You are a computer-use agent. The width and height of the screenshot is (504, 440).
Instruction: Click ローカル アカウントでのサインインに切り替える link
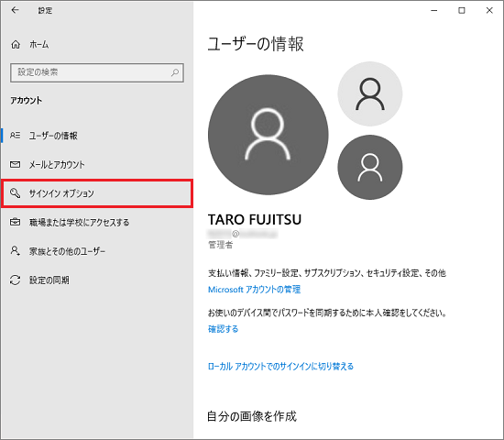pos(280,366)
